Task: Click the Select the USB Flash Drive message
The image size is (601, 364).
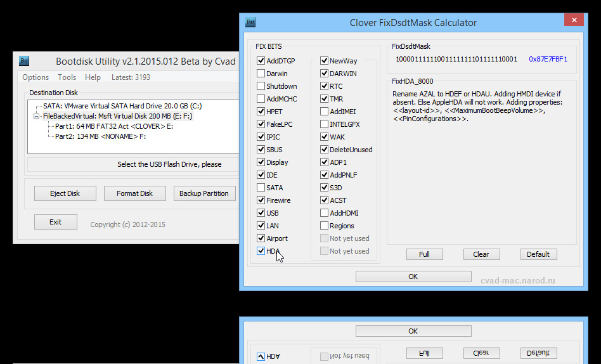Action: click(169, 164)
